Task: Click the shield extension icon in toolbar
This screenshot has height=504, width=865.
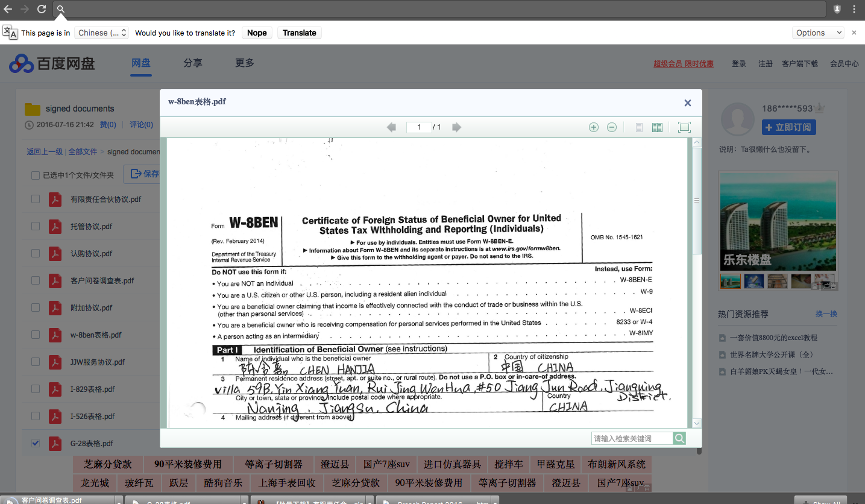Action: 837,9
